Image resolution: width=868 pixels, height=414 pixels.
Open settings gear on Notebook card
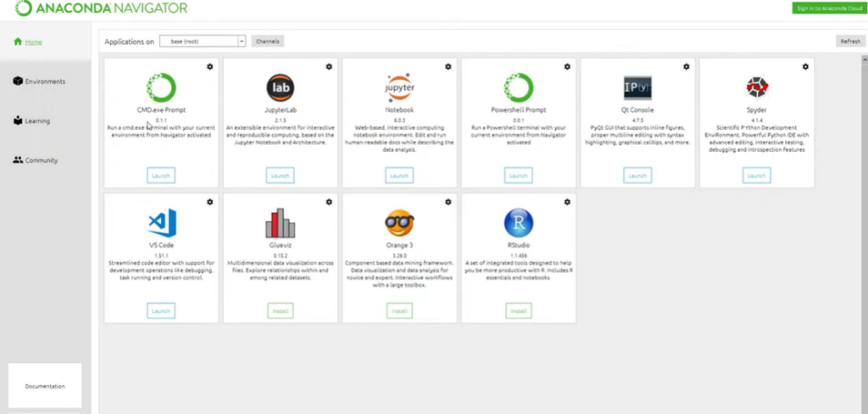tap(448, 66)
